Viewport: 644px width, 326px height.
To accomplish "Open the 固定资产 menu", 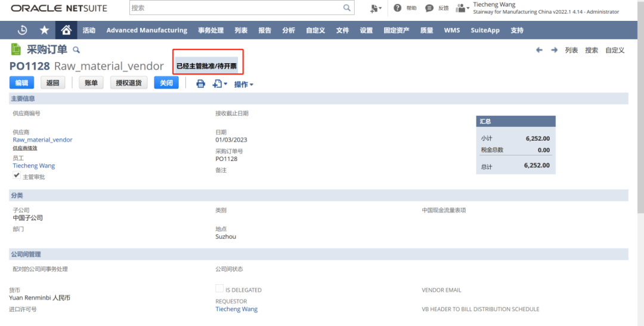I will pos(397,30).
